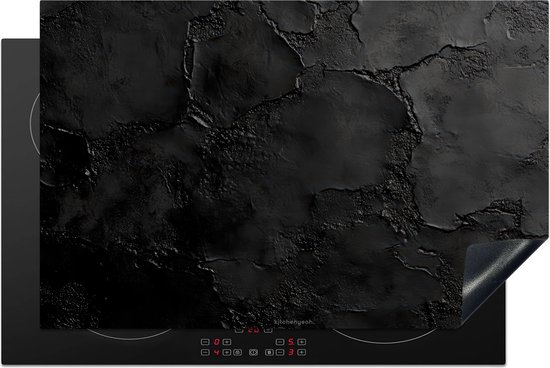Tap the center power icon on cooktop
Screen dimensions: 550x368
click(253, 352)
